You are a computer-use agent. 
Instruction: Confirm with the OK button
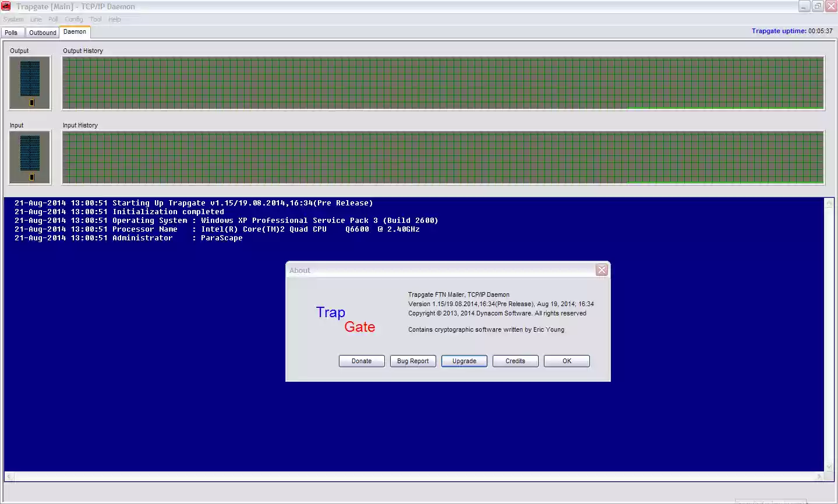pyautogui.click(x=566, y=361)
